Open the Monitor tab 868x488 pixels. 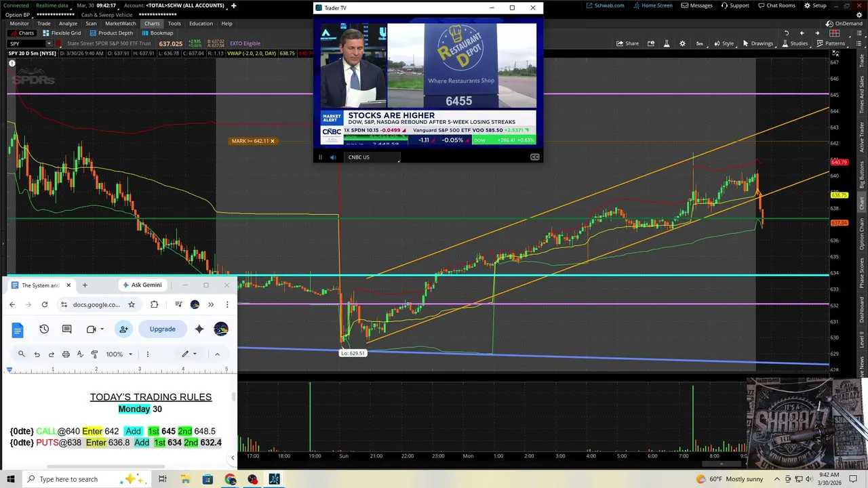pyautogui.click(x=19, y=24)
